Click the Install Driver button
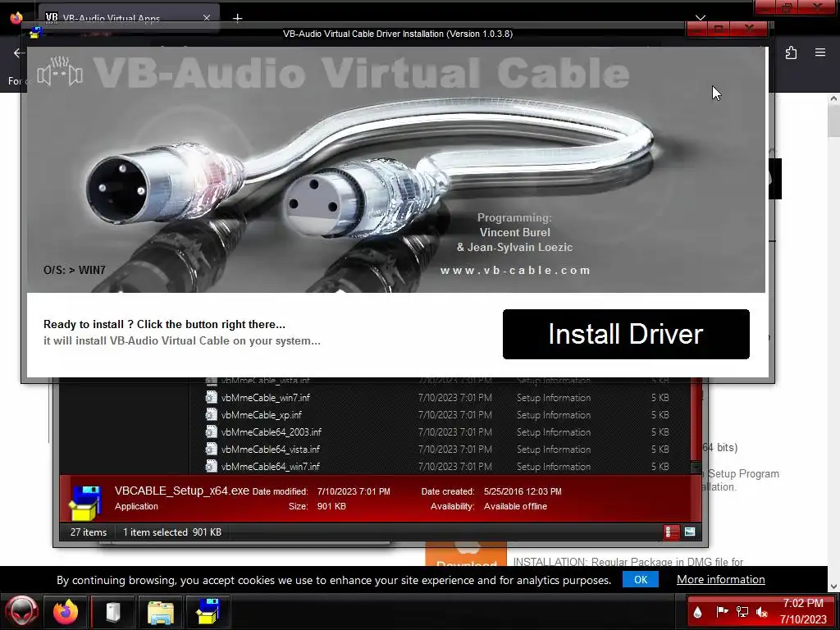Image resolution: width=840 pixels, height=630 pixels. (626, 334)
